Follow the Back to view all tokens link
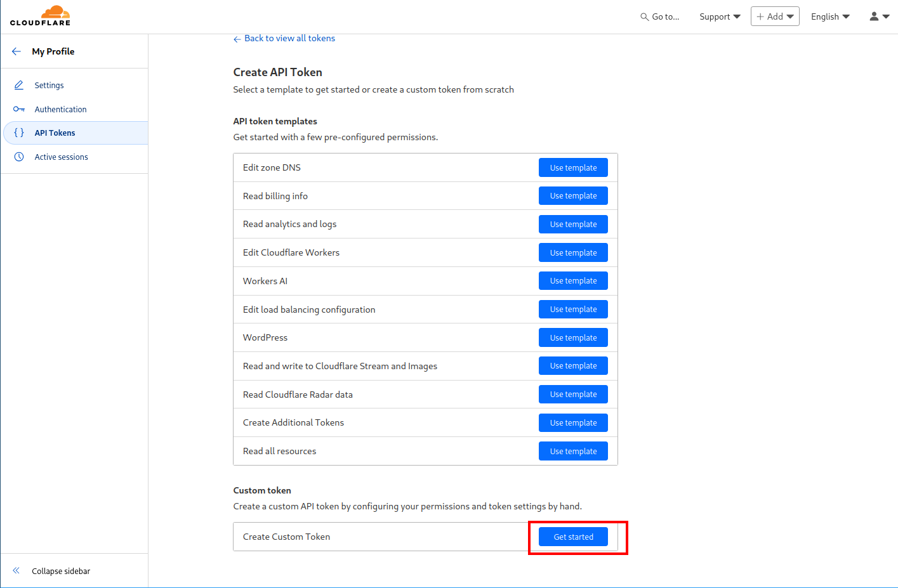The image size is (898, 588). point(284,38)
